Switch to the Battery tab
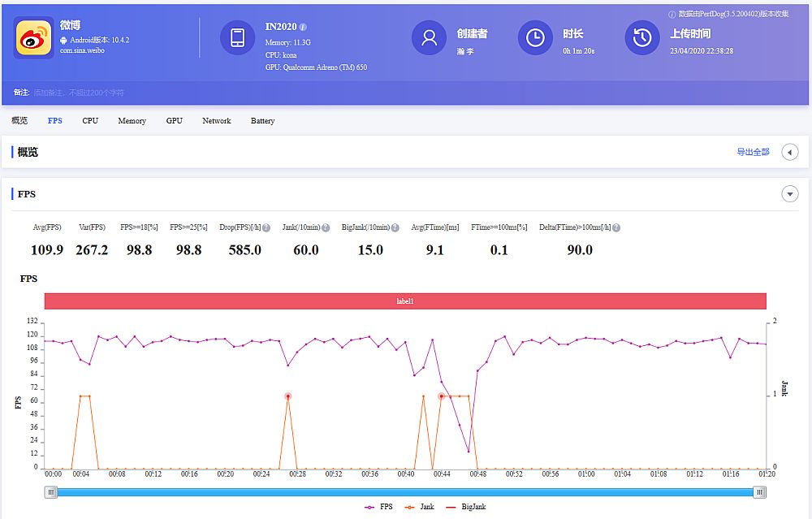This screenshot has height=519, width=812. tap(262, 120)
